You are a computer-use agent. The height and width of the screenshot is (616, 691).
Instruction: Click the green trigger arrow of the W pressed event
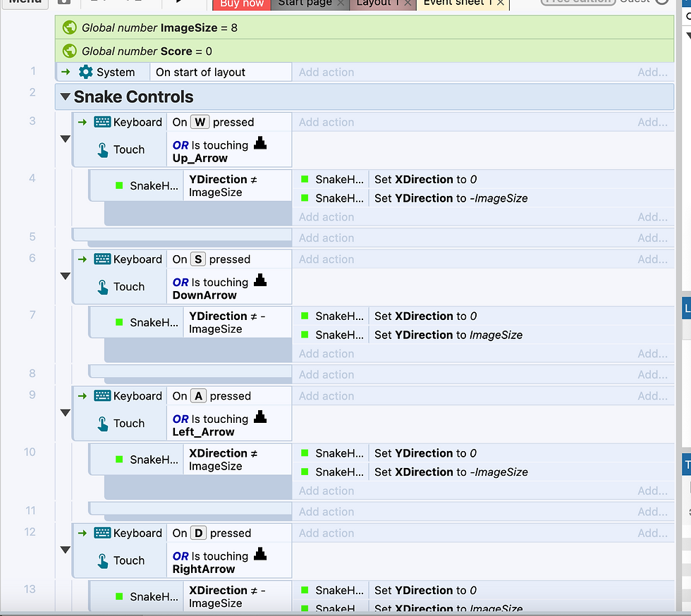(82, 122)
